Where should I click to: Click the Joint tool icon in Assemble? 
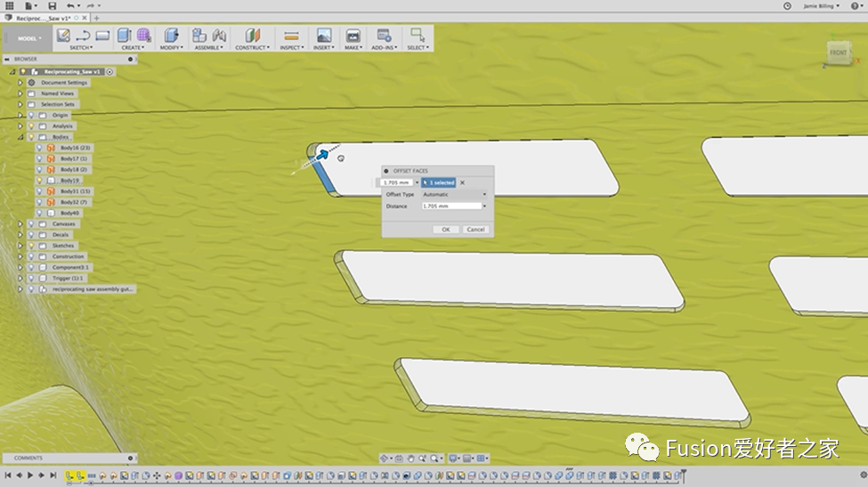click(x=219, y=36)
